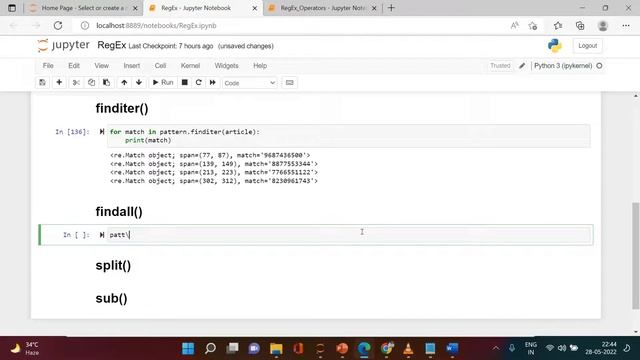Open browser Settings and more menu
Screen dimensions: 640x360
(626, 25)
